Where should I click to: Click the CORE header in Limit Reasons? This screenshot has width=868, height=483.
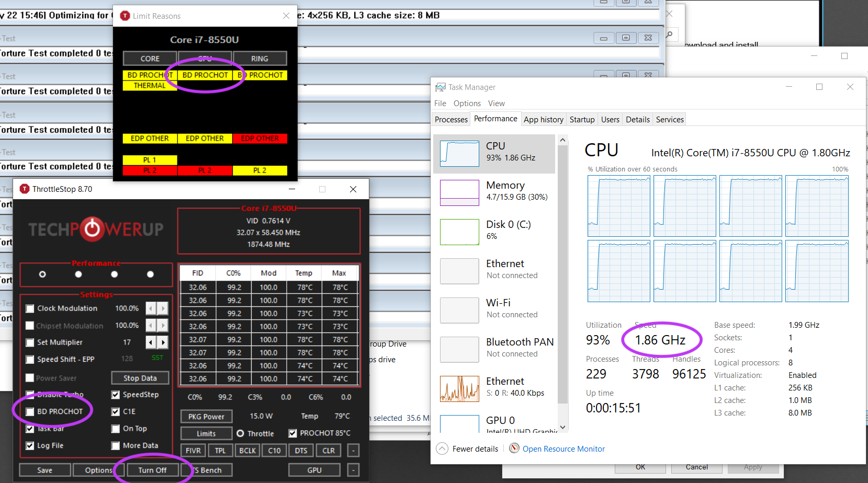pyautogui.click(x=150, y=59)
